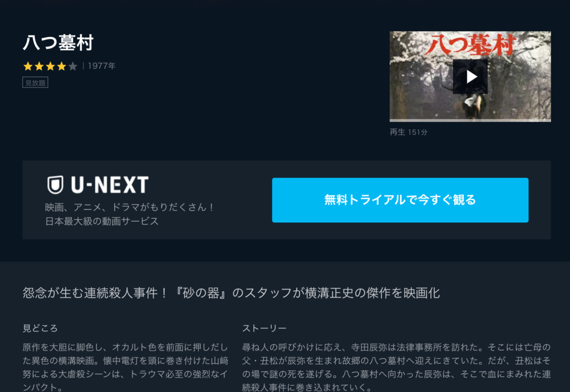570x392 pixels.
Task: Click the 八つ墓村 page title heading
Action: pos(58,42)
